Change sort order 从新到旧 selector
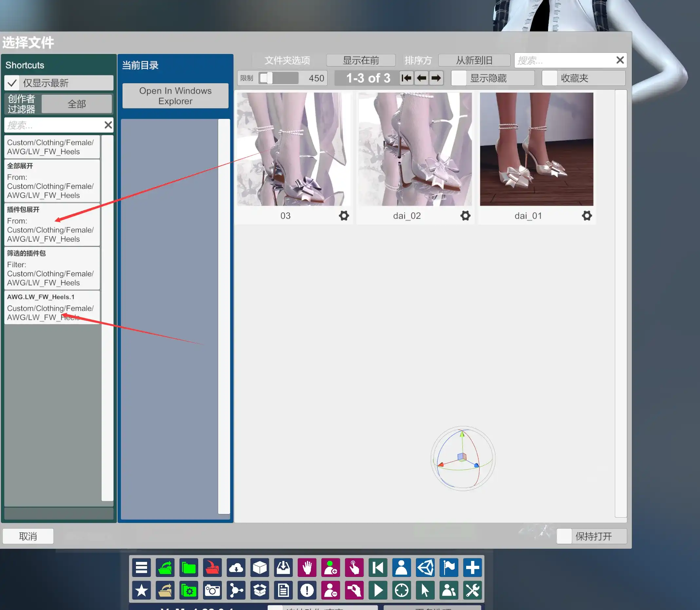 [x=474, y=60]
